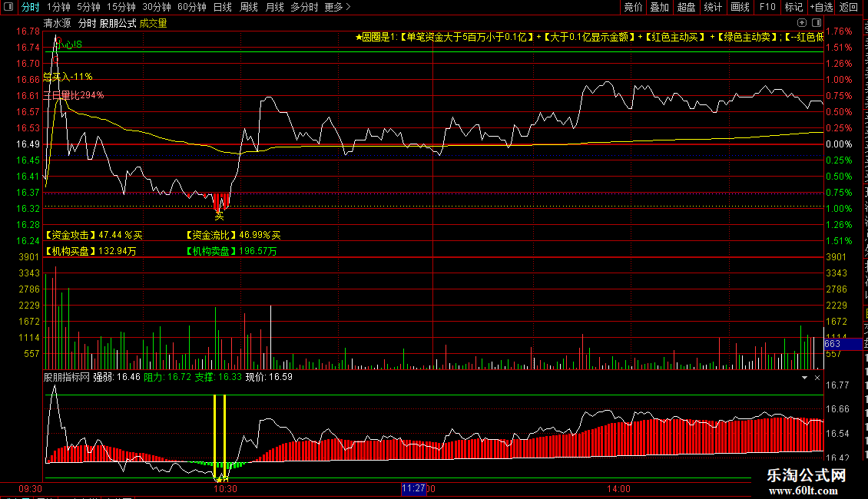Add stock via +自选 button
The image size is (868, 499).
click(821, 7)
